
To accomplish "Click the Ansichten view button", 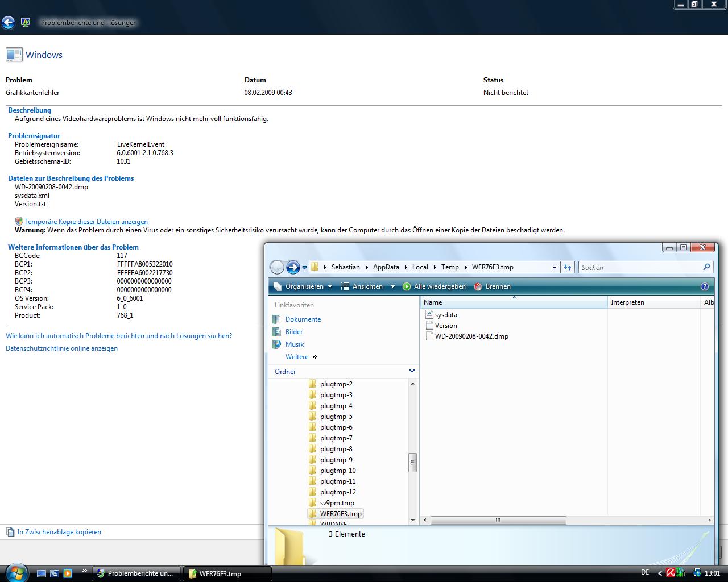I will coord(362,286).
